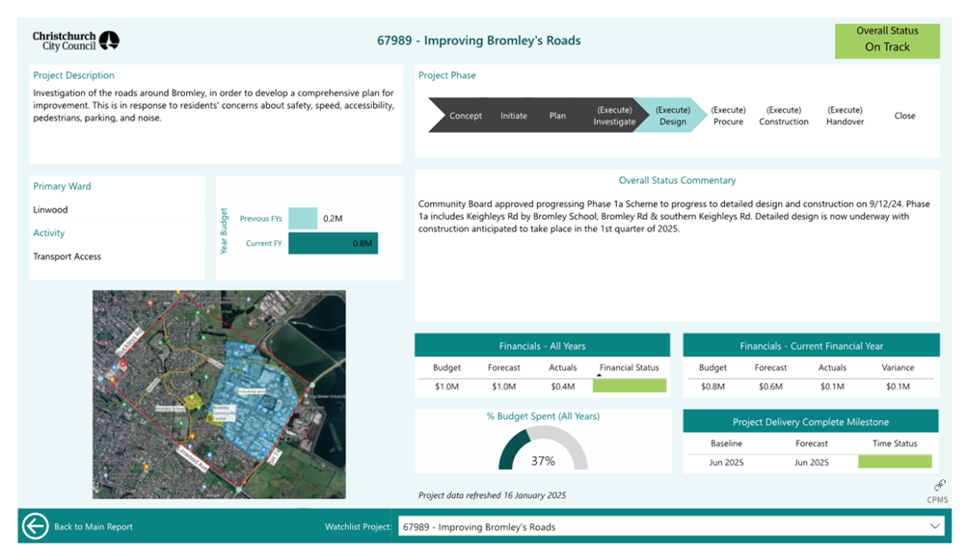The width and height of the screenshot is (968, 560).
Task: Click the Overall Status On Track box
Action: [887, 40]
